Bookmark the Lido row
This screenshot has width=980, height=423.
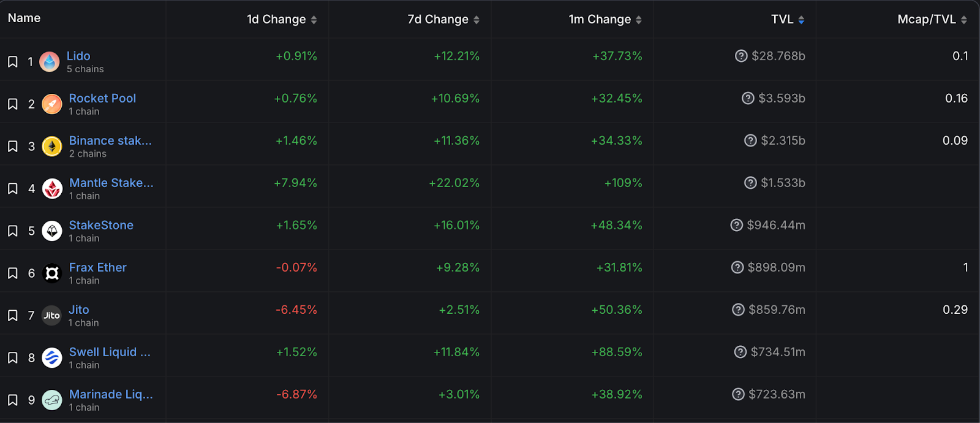pyautogui.click(x=13, y=62)
